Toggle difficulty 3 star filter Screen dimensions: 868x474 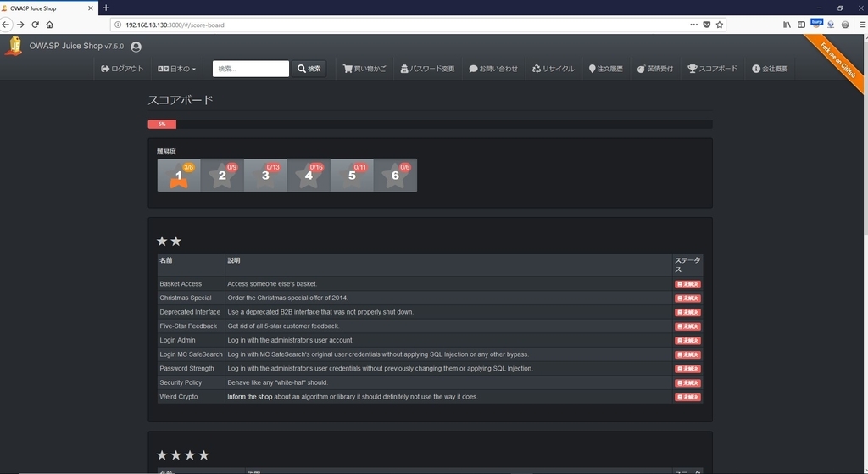coord(265,175)
